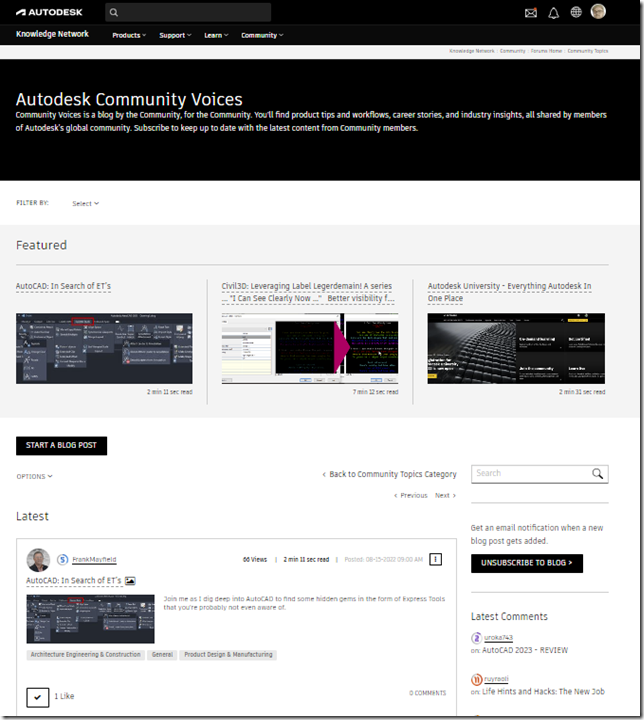Click the 1 Like count text
The width and height of the screenshot is (644, 720).
pyautogui.click(x=64, y=697)
